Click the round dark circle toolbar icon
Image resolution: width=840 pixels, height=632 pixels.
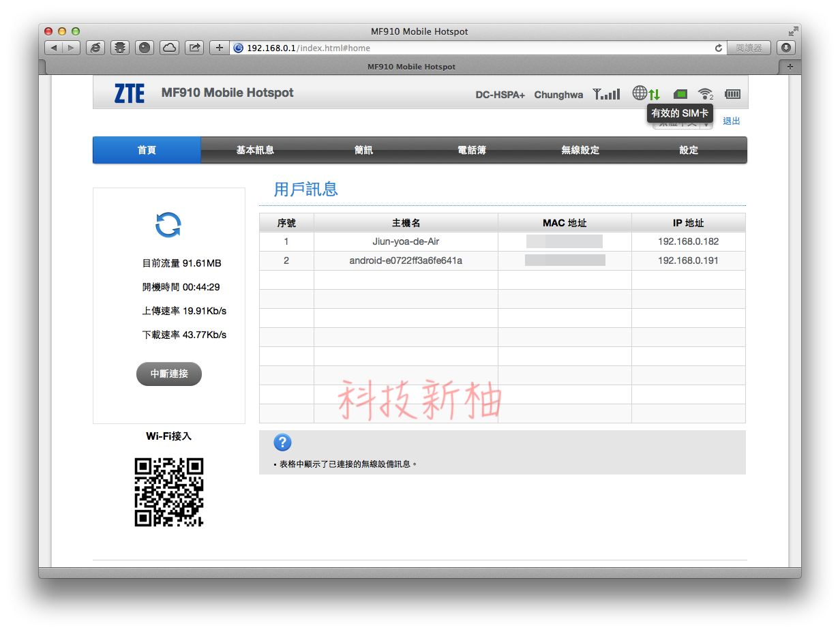(145, 48)
